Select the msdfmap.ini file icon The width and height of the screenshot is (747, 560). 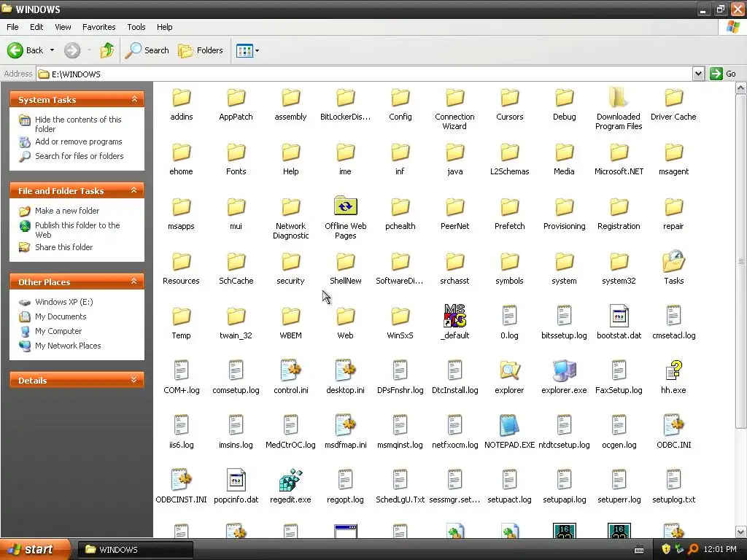[345, 425]
